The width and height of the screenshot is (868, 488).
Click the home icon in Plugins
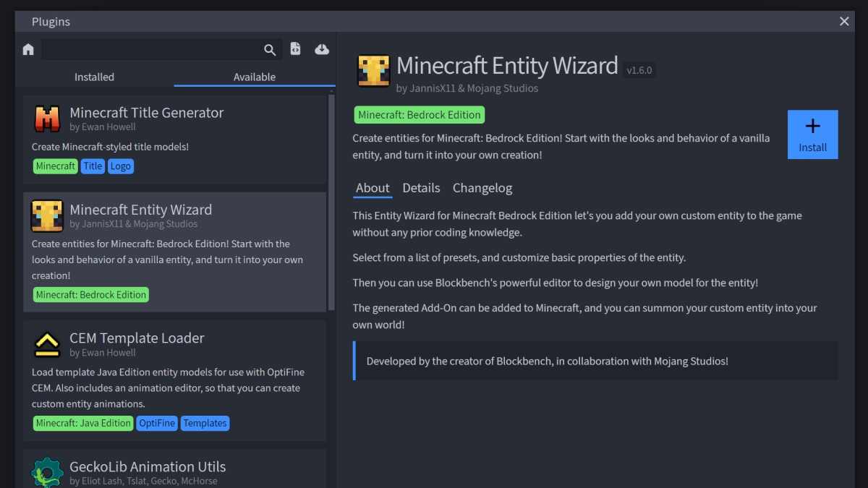point(28,49)
